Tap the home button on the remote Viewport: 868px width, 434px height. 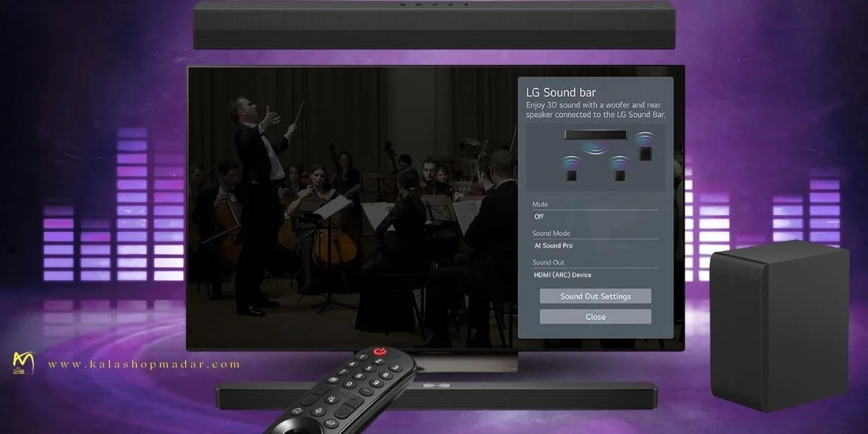coord(297,411)
